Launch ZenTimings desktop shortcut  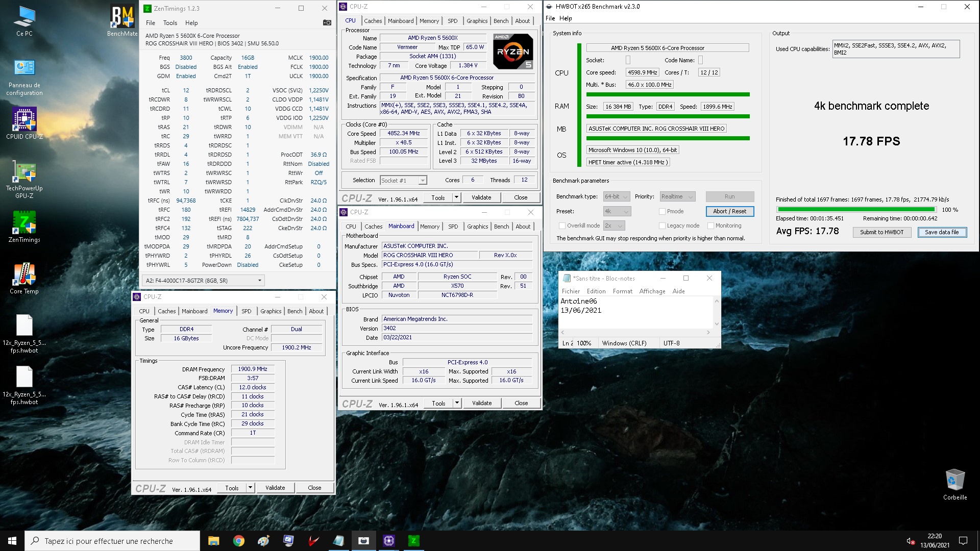(x=24, y=227)
